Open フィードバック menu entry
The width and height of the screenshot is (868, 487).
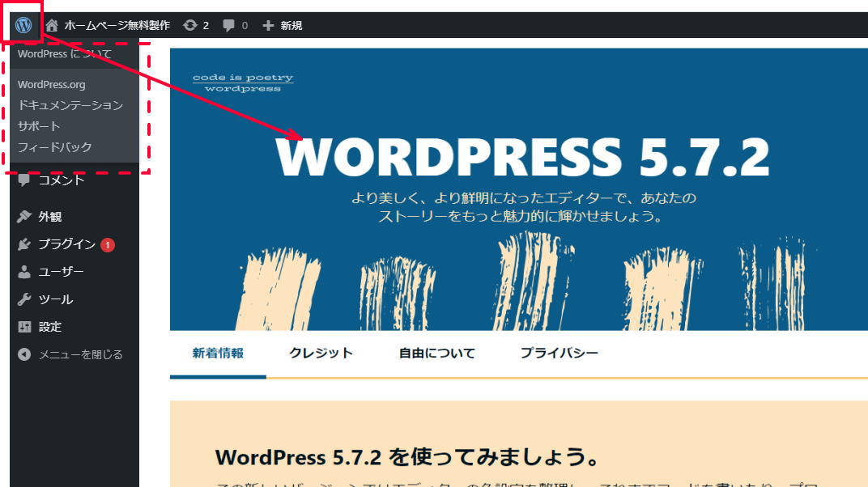tap(55, 147)
